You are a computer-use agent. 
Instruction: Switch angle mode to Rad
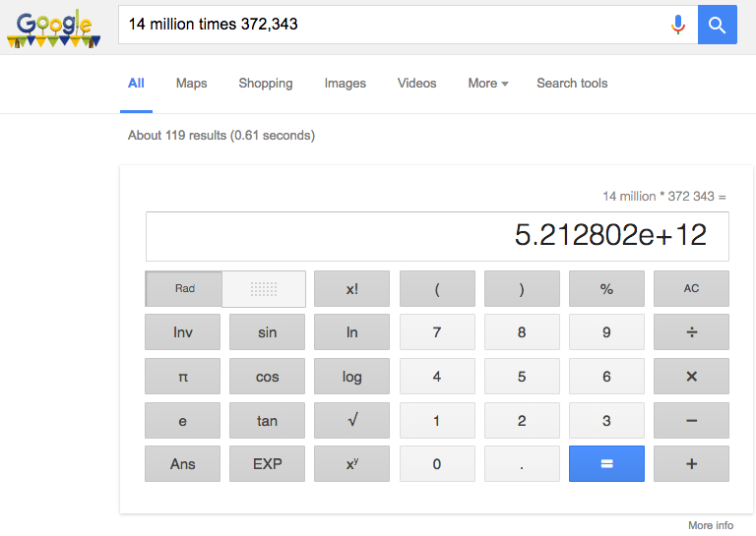pyautogui.click(x=185, y=289)
